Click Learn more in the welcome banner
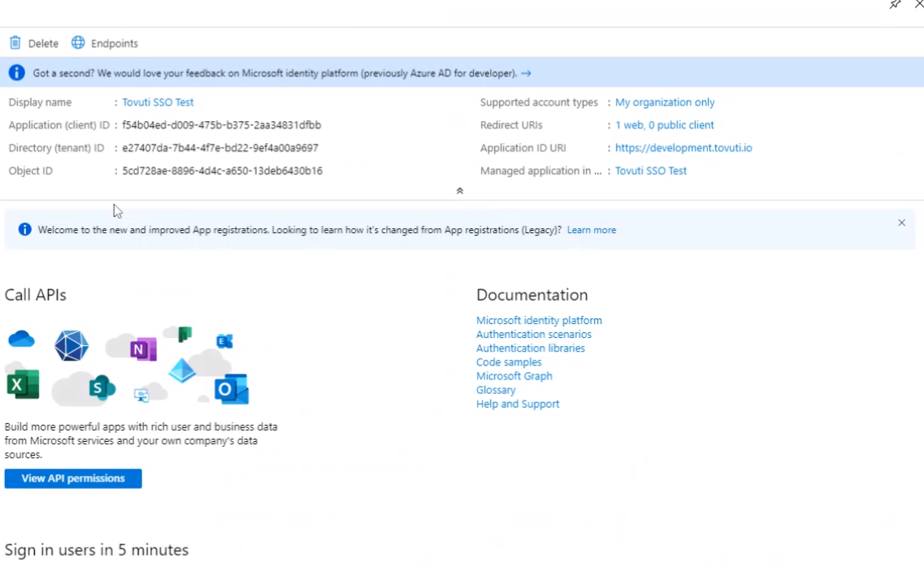This screenshot has width=924, height=567. pyautogui.click(x=591, y=230)
